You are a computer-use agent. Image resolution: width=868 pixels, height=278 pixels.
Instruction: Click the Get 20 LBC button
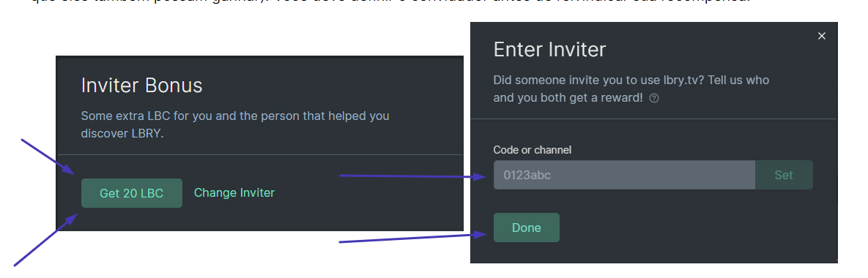[x=132, y=193]
